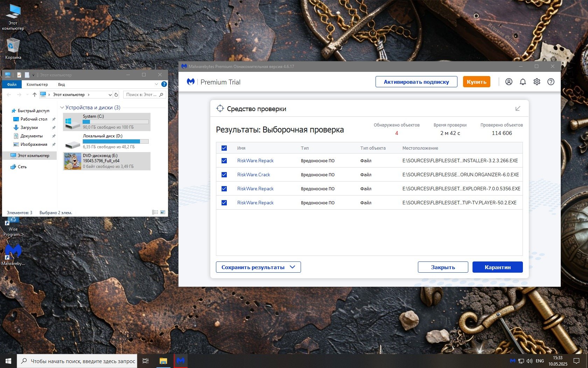Open the Computer ribbon tab
This screenshot has height=368, width=588.
pyautogui.click(x=37, y=84)
